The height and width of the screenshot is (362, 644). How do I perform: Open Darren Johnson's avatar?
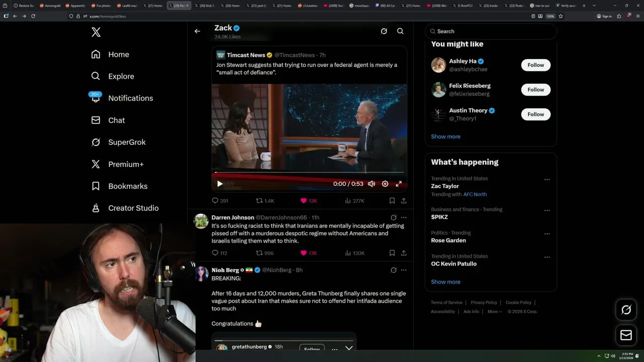coord(201,221)
